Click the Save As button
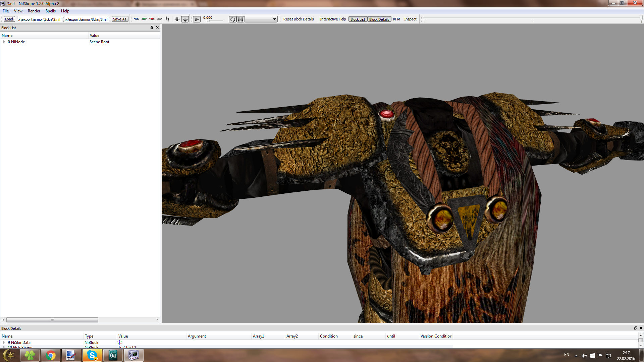This screenshot has width=644, height=362. 120,19
